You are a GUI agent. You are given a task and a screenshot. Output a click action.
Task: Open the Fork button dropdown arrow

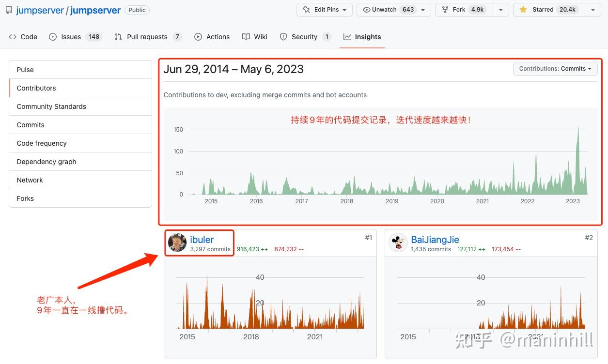tap(501, 9)
